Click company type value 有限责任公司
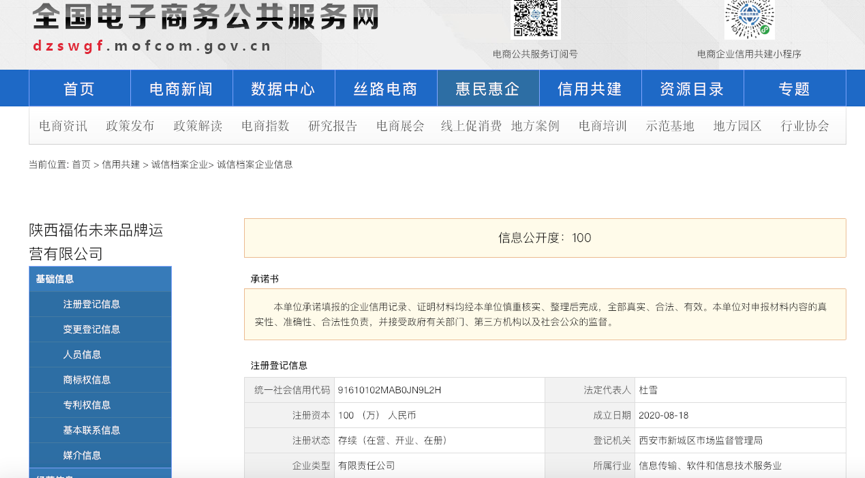Image resolution: width=865 pixels, height=478 pixels. 366,466
